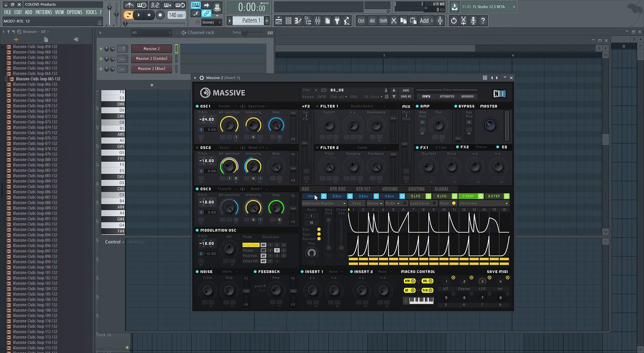Toggle INSERT 1 on/off indicator
Screen dimensions: 644x353
tap(302, 272)
